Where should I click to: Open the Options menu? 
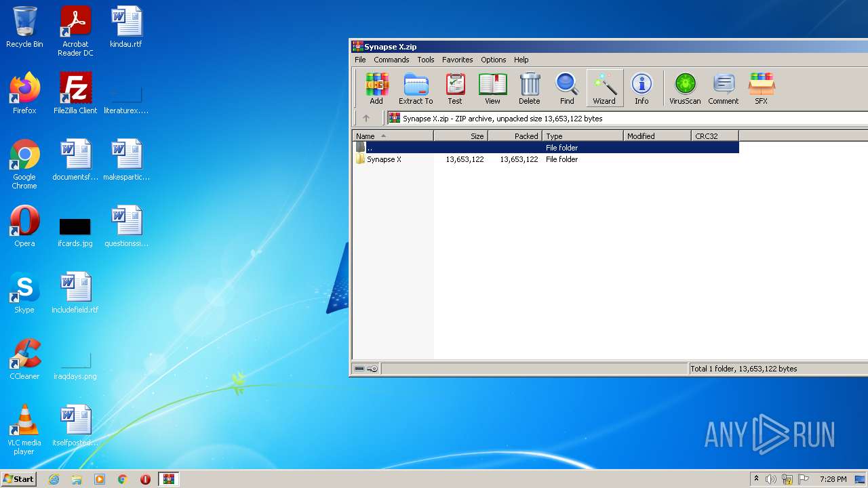click(x=494, y=60)
